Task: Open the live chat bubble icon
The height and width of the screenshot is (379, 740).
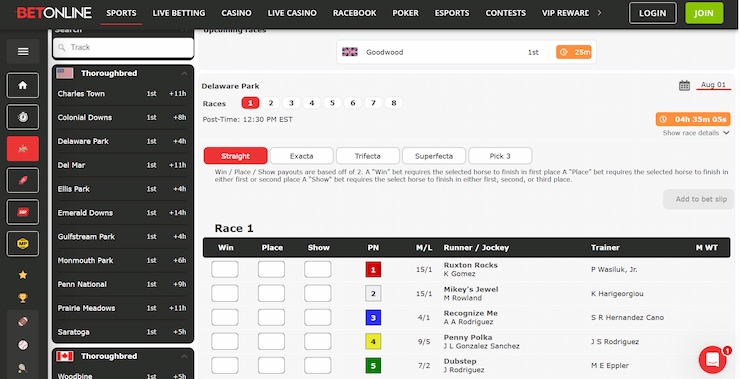Action: pyautogui.click(x=712, y=360)
